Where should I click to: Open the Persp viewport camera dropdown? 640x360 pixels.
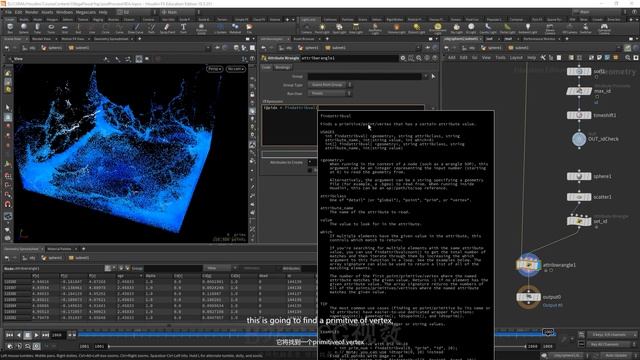(x=215, y=69)
